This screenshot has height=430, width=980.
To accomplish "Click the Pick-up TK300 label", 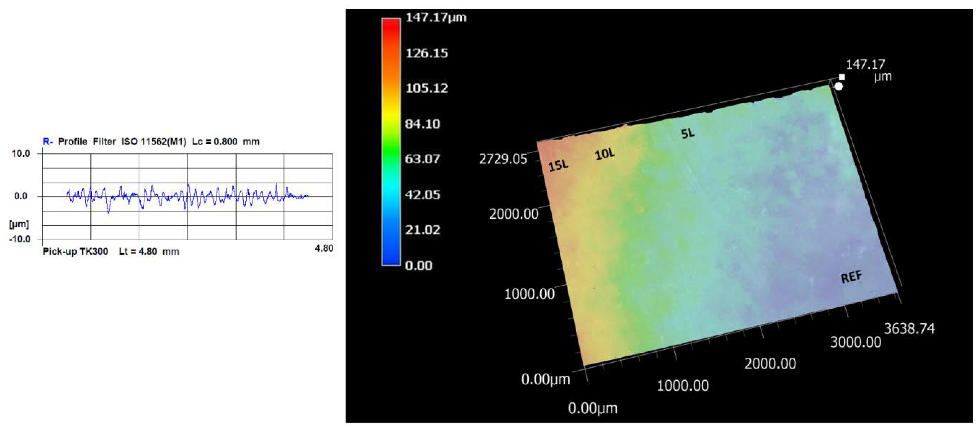I will pos(75,252).
